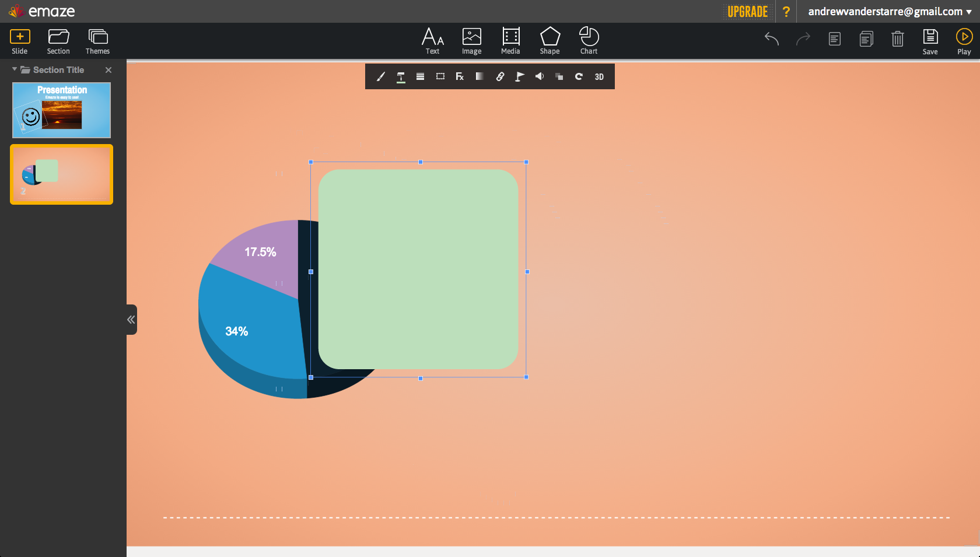This screenshot has height=557, width=980.
Task: Open the Shape tool
Action: pyautogui.click(x=549, y=41)
